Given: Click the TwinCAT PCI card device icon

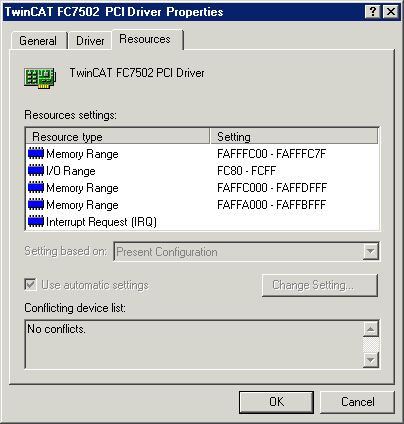Looking at the screenshot, I should click(40, 78).
